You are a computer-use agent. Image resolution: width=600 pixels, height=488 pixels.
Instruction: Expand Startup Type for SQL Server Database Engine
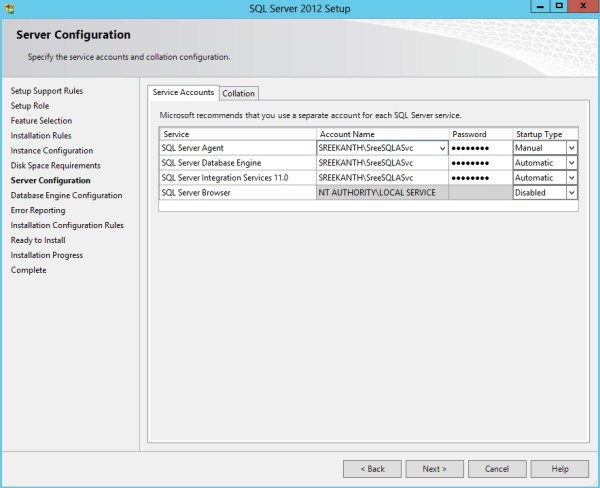572,163
